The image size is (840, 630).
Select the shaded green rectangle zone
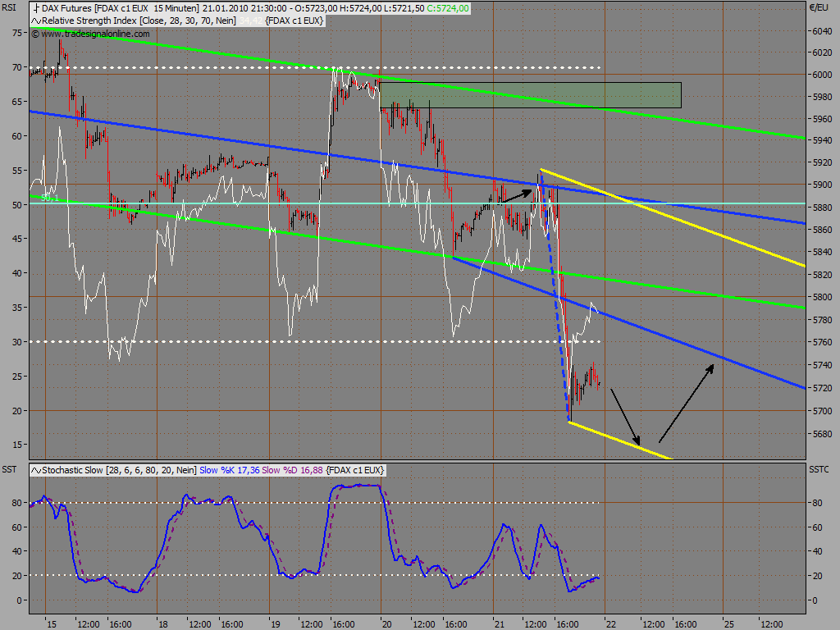pyautogui.click(x=531, y=95)
